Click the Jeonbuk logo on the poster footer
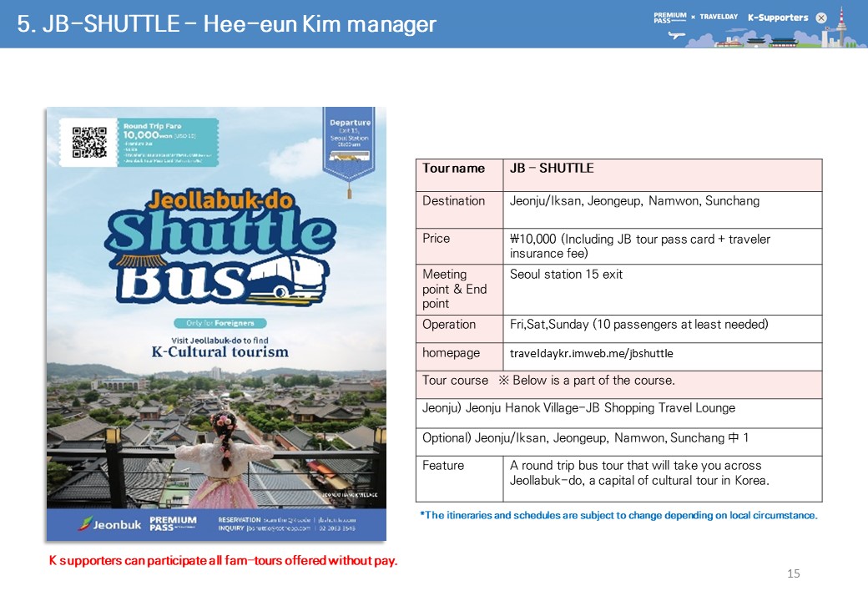This screenshot has height=601, width=868. pos(109,524)
